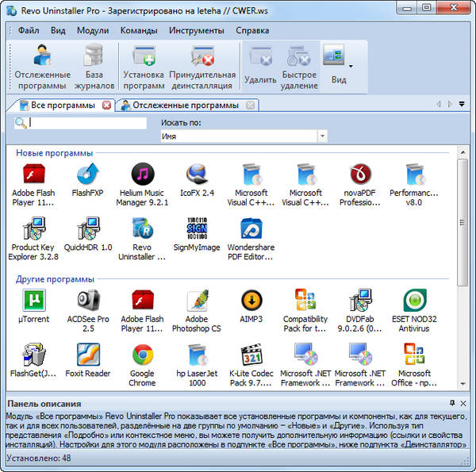
Task: Click the vertical scrollbar thumb
Action: pos(463,222)
